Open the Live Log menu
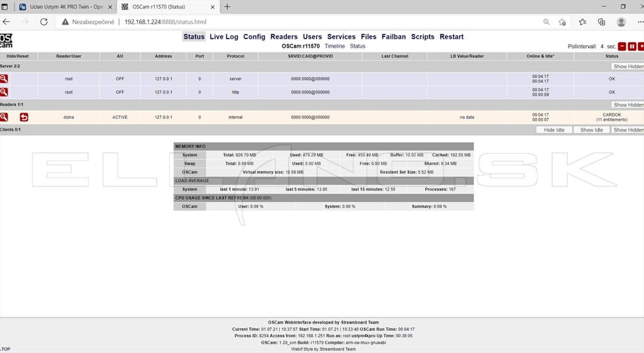 (224, 36)
